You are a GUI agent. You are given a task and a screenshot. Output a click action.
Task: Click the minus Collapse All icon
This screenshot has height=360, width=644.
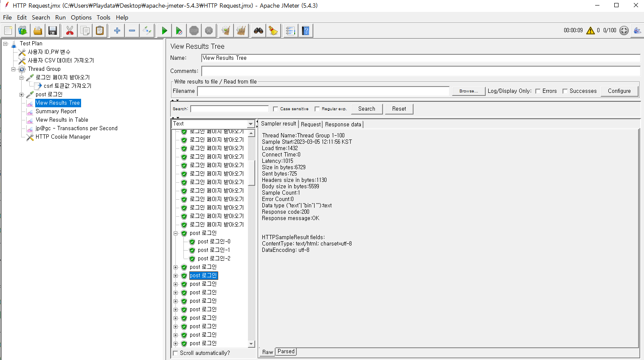click(x=132, y=31)
